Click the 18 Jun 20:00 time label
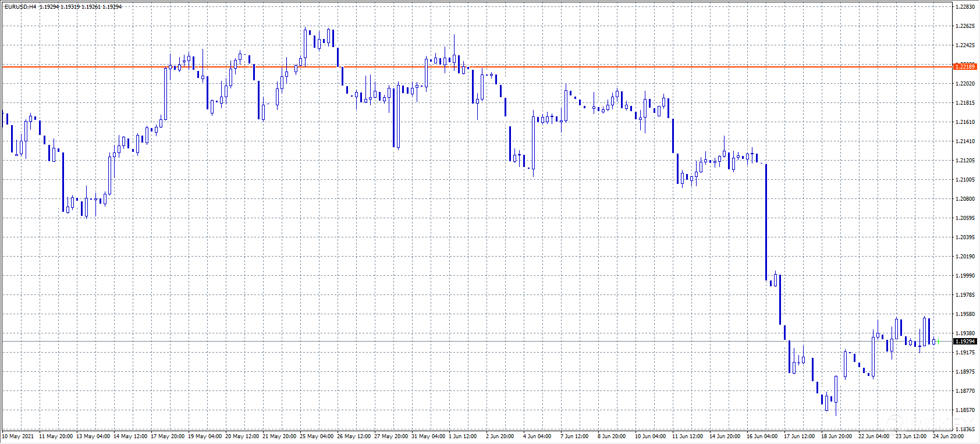This screenshot has width=980, height=444. click(836, 436)
